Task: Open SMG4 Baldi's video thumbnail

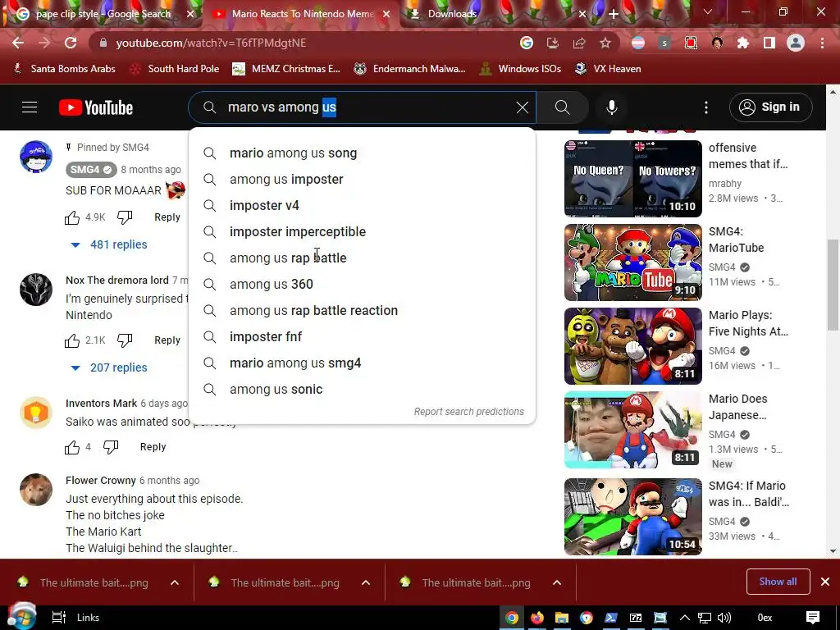Action: pyautogui.click(x=632, y=517)
